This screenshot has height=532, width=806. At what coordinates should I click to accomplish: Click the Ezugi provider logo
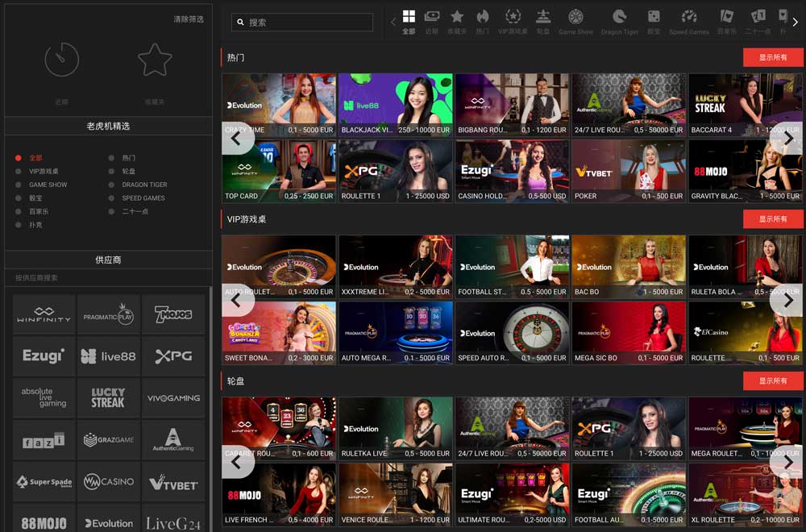click(44, 355)
